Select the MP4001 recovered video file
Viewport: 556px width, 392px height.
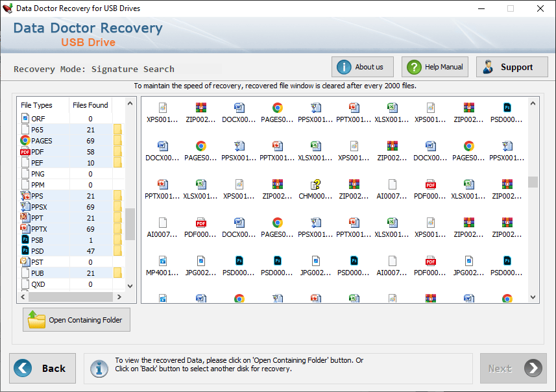click(162, 266)
